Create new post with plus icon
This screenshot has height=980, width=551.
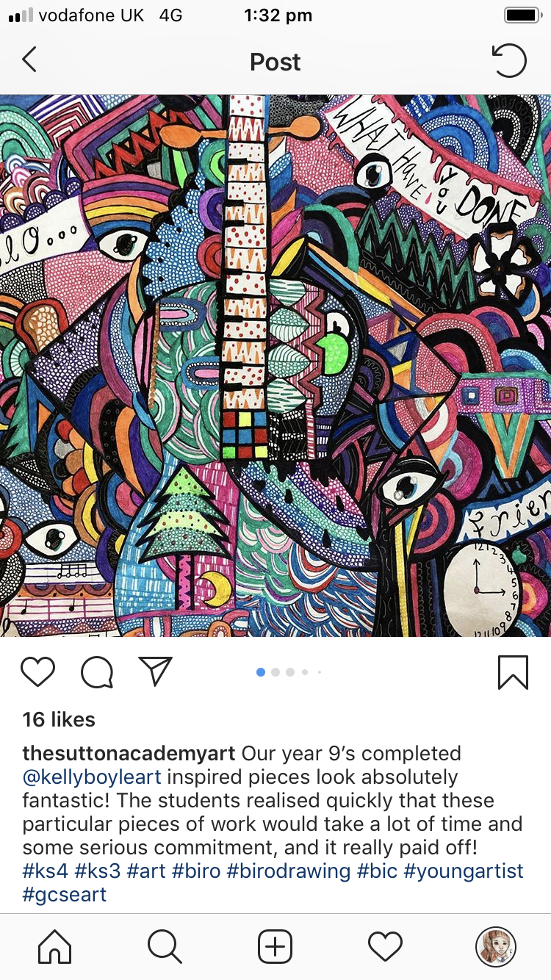(x=275, y=946)
